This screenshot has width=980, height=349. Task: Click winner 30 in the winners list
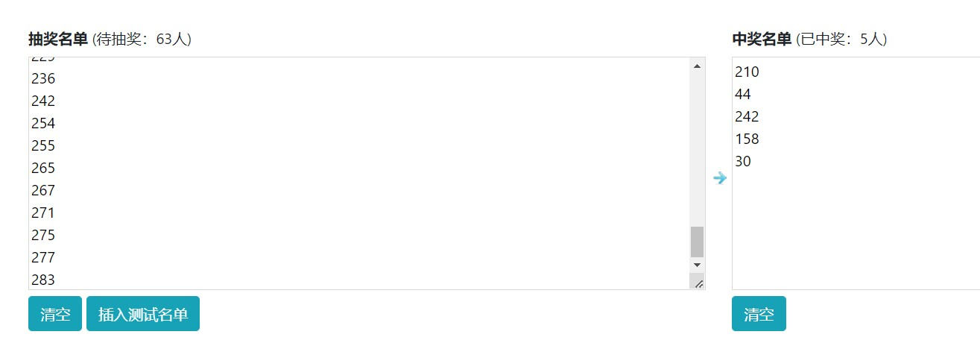pos(743,161)
